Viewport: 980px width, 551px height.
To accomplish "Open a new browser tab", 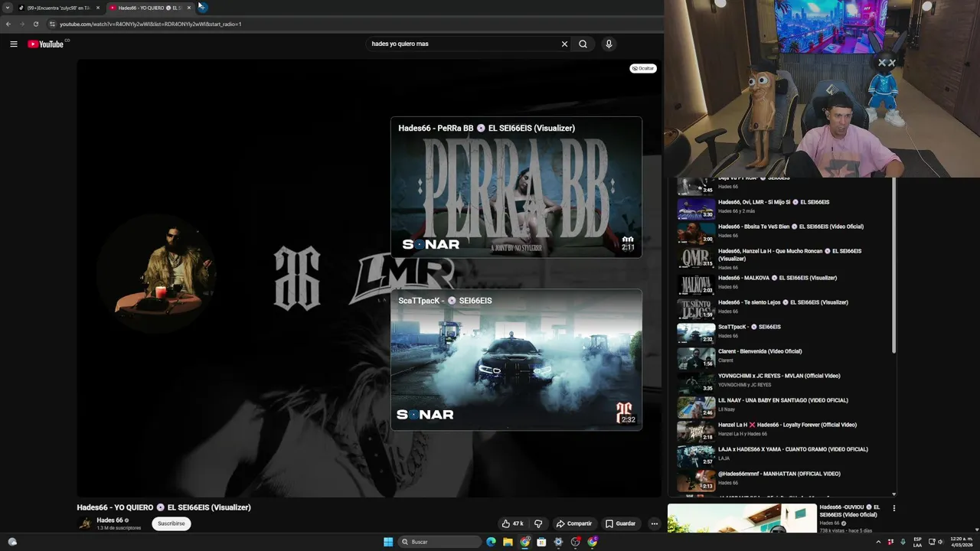I will 202,8.
